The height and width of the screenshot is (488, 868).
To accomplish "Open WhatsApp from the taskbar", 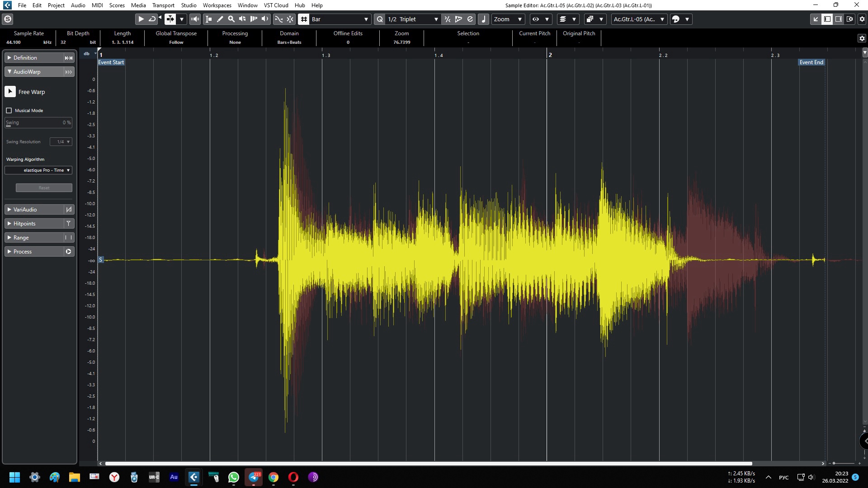I will (x=234, y=477).
